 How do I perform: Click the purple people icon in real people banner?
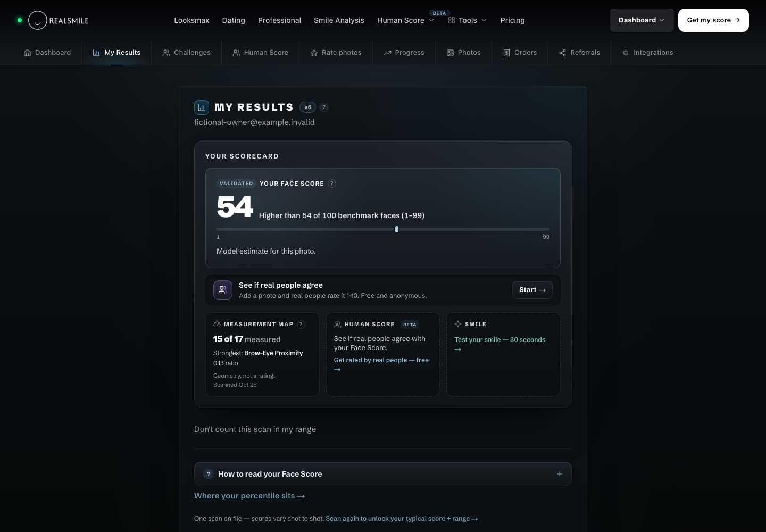(x=223, y=290)
